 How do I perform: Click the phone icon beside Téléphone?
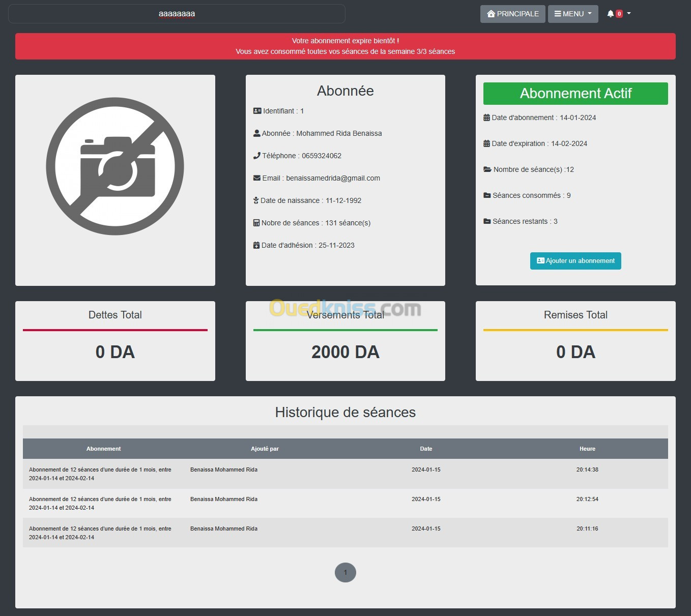(x=257, y=156)
